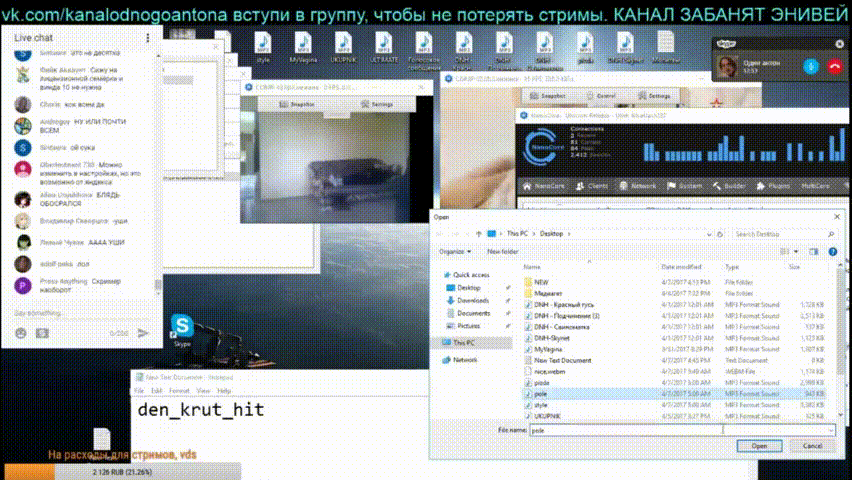852x480 pixels.
Task: Hang up the Skype call
Action: 835,66
